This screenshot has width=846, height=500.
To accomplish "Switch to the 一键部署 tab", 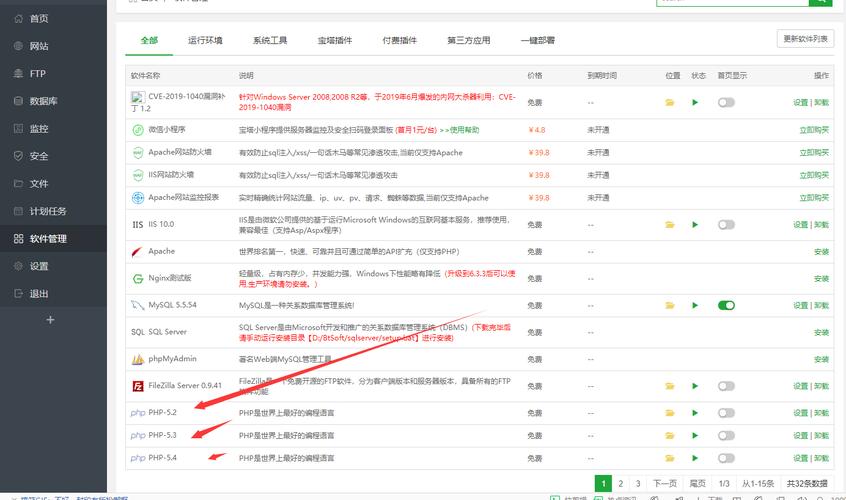I will click(537, 40).
